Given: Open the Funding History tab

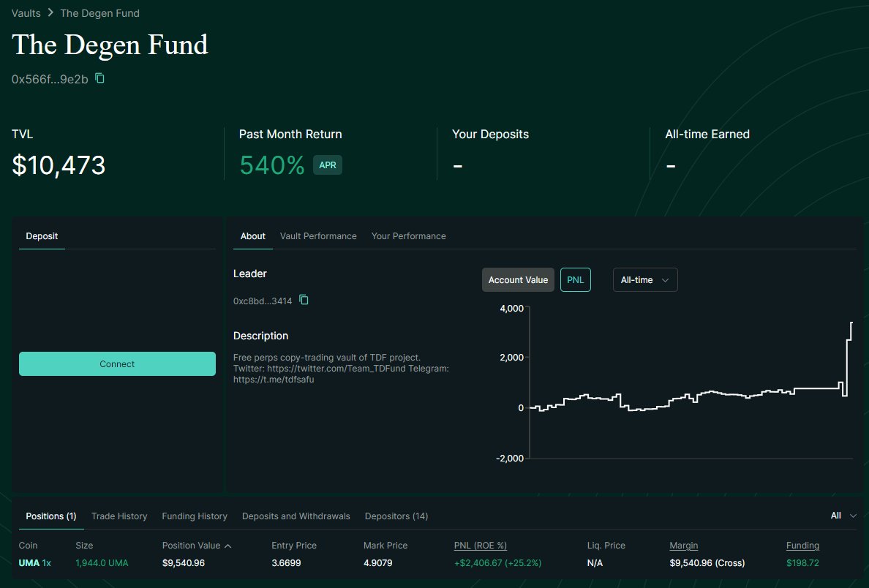Looking at the screenshot, I should tap(195, 516).
